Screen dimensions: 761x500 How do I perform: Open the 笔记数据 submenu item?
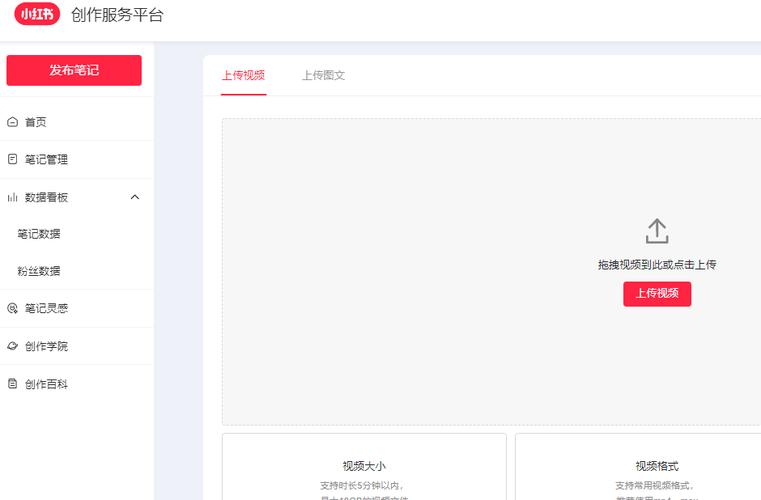click(x=39, y=234)
